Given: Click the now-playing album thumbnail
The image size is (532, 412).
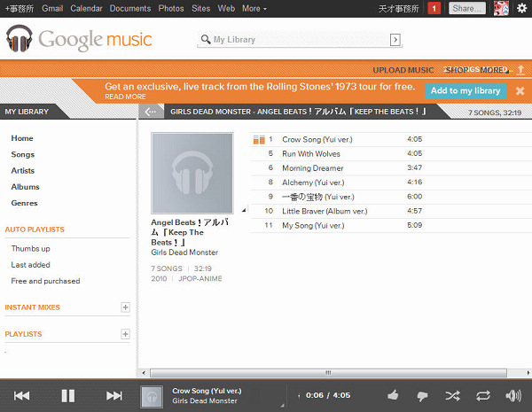Looking at the screenshot, I should (152, 396).
